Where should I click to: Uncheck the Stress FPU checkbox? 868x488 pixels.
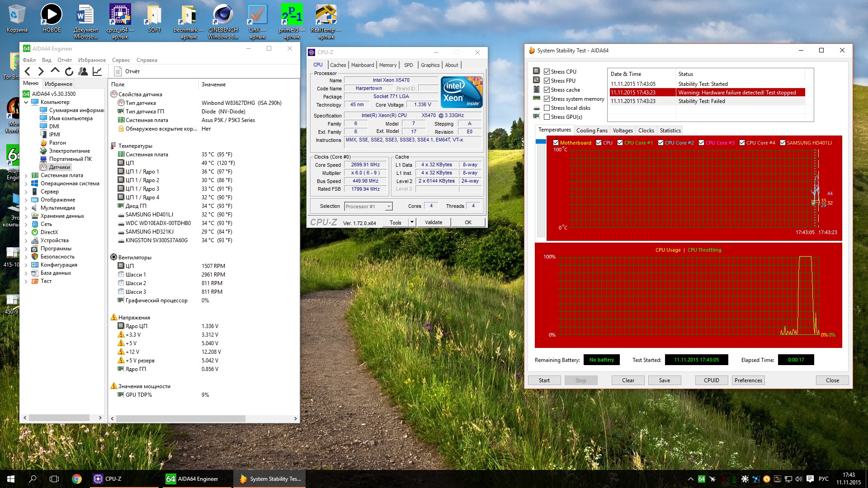click(x=547, y=81)
